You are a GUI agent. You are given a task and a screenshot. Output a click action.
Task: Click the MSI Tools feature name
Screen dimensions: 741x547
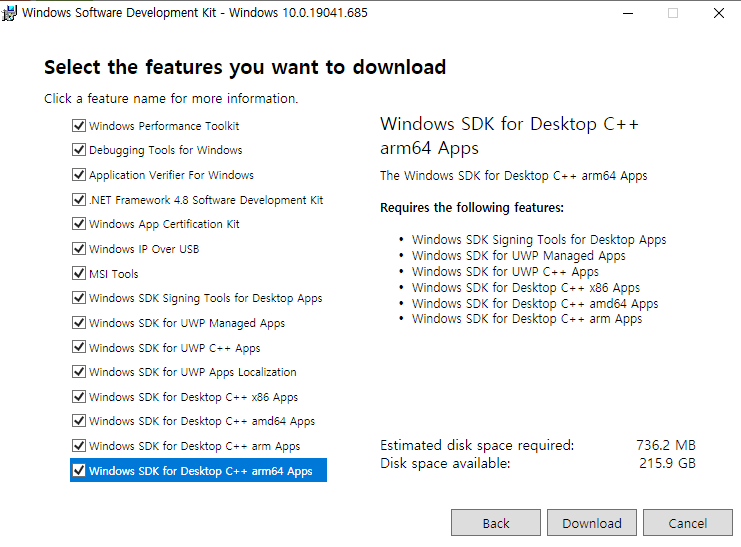(113, 274)
